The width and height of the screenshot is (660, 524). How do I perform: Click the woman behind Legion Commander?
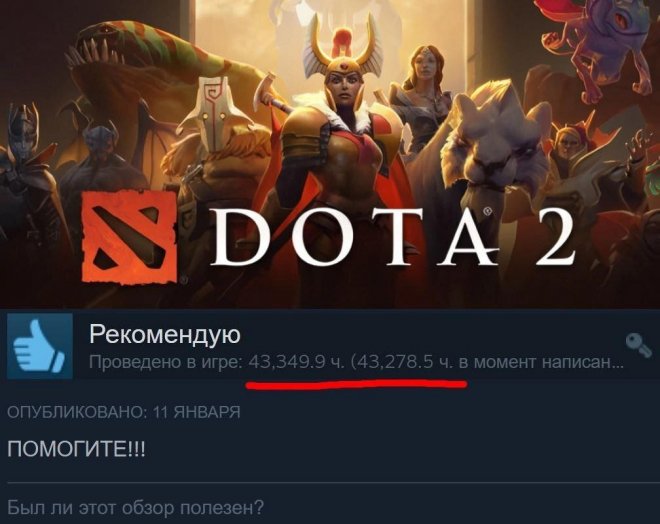(423, 97)
